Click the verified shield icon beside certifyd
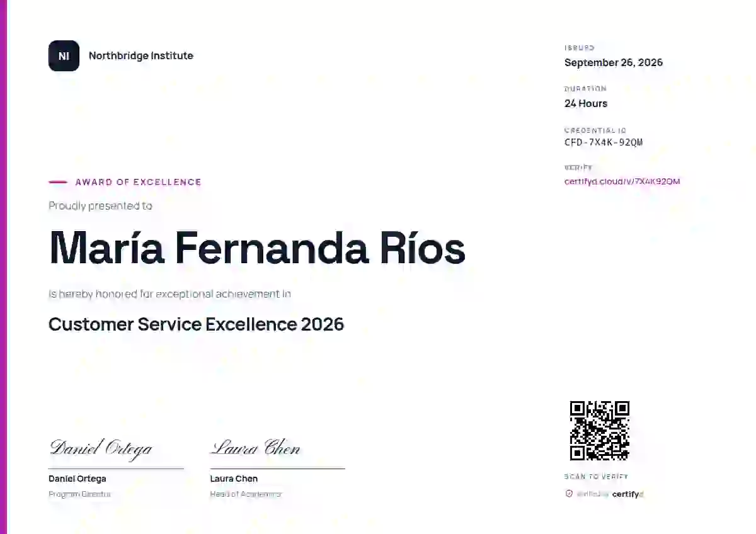 pyautogui.click(x=569, y=494)
